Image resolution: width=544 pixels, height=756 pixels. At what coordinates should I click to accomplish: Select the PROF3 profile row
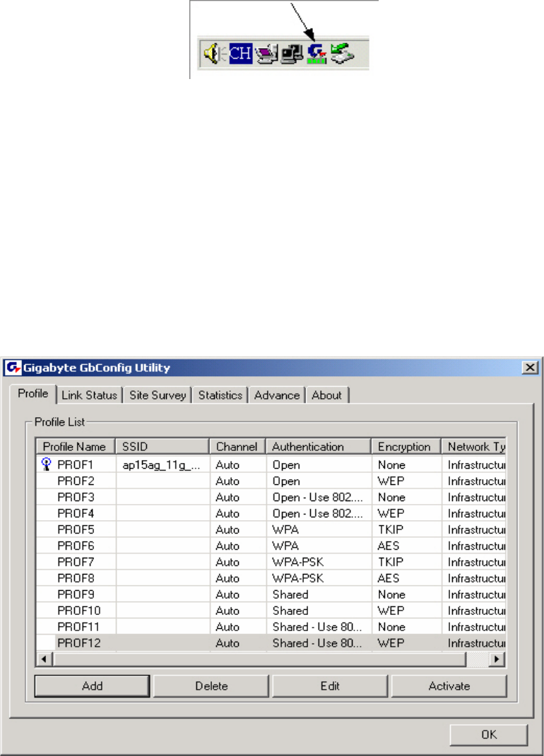coord(271,497)
